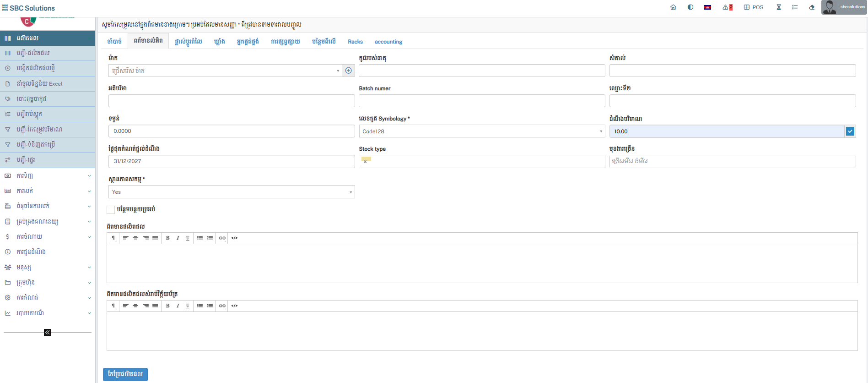Toggle the dark mode contrast icon
The height and width of the screenshot is (383, 868).
click(x=690, y=7)
